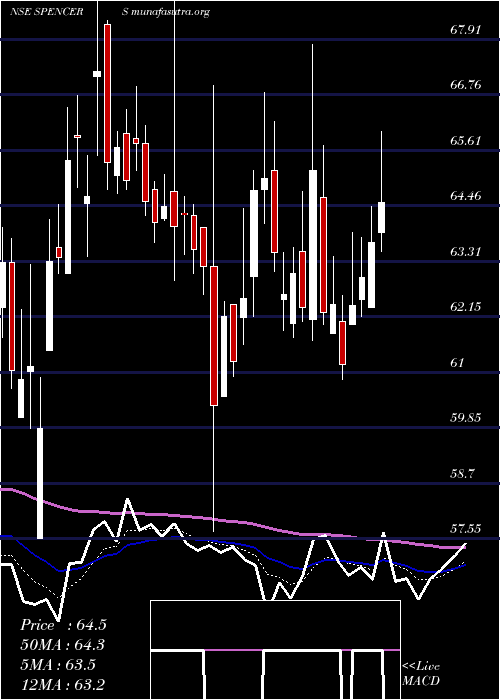500x700 pixels.
Task: Select the 59.85 price axis label
Action: tap(466, 418)
